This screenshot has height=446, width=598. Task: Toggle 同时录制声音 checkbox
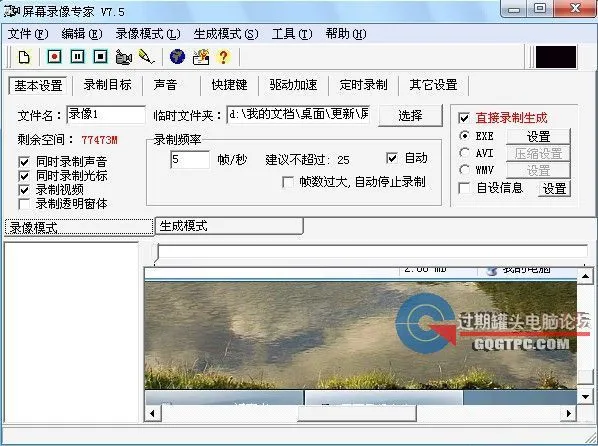24,162
